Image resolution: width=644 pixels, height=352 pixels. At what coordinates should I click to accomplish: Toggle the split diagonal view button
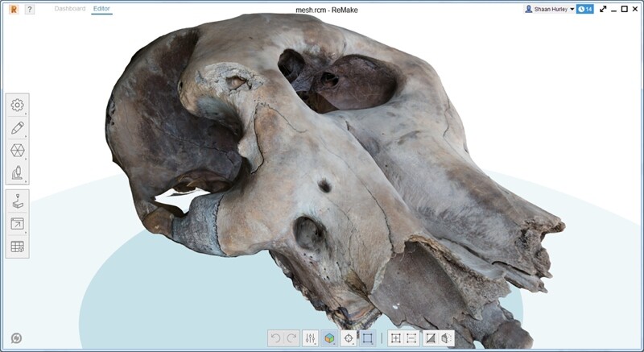pyautogui.click(x=431, y=339)
